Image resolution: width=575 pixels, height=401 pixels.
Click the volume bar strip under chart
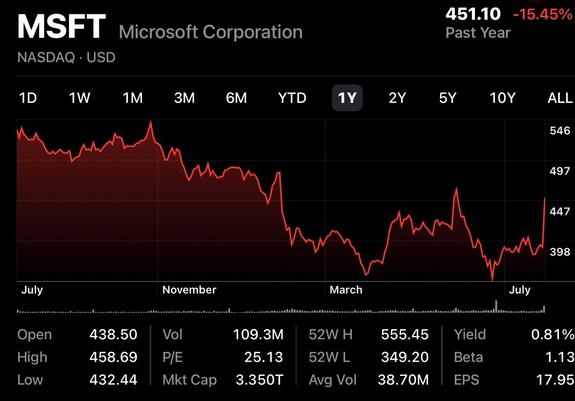pos(281,307)
